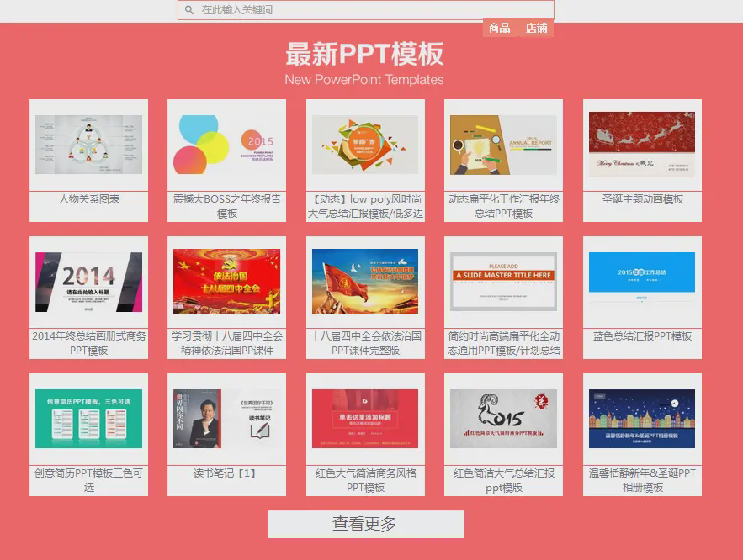Screen dimensions: 743x560
Task: Open the 2015 goat ink template thumbnail
Action: click(x=503, y=419)
